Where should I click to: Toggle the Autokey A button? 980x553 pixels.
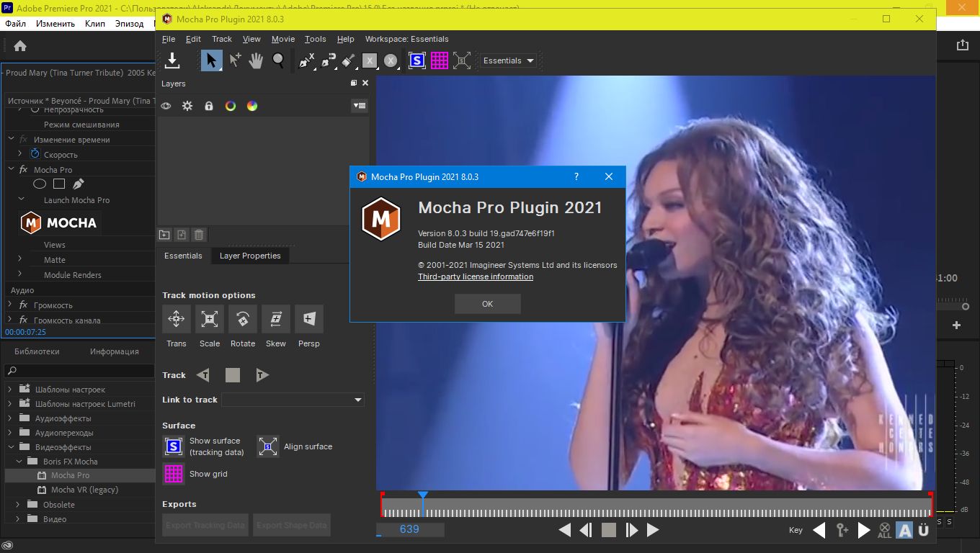point(904,531)
